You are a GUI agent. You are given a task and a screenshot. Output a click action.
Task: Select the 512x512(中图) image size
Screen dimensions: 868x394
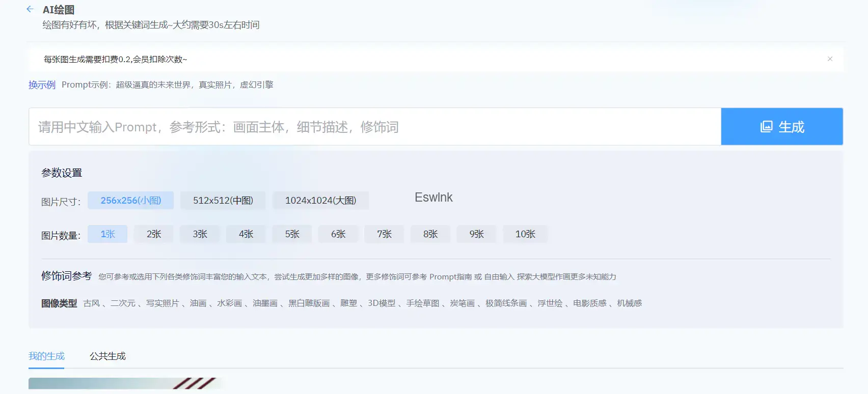point(223,201)
